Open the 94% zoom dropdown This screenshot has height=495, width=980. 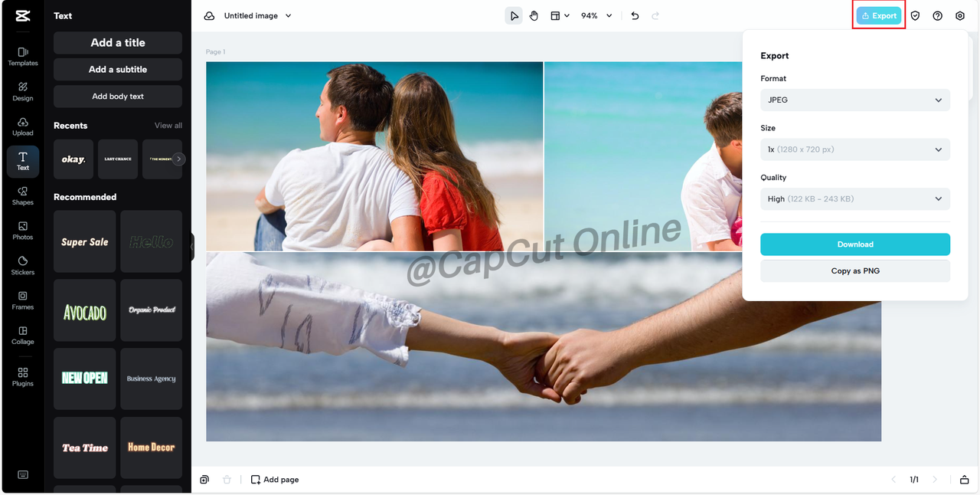(x=596, y=15)
